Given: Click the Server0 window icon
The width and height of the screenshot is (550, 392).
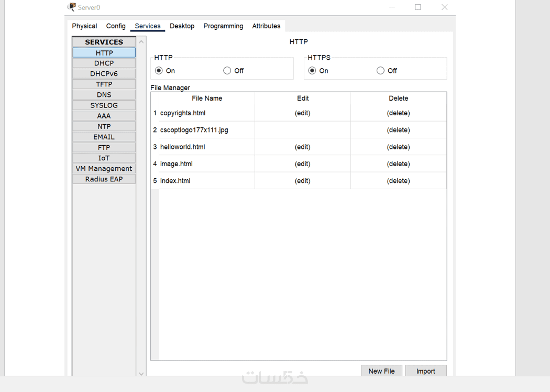Looking at the screenshot, I should [x=72, y=7].
